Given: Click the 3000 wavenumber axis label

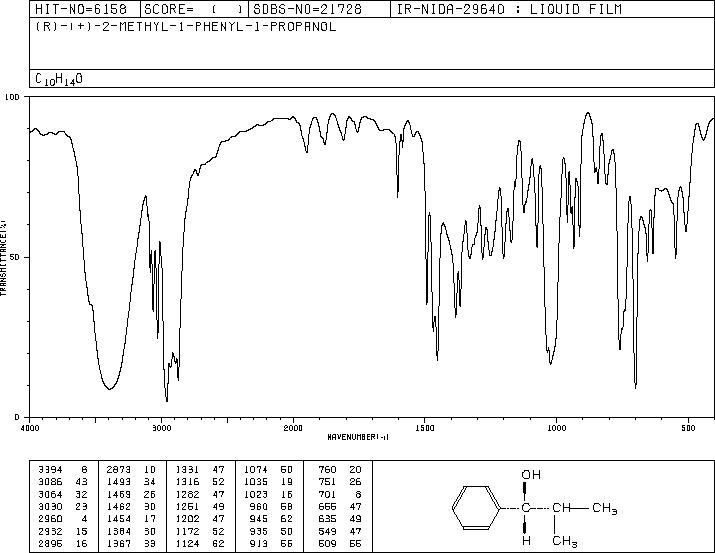Looking at the screenshot, I should pos(161,428).
